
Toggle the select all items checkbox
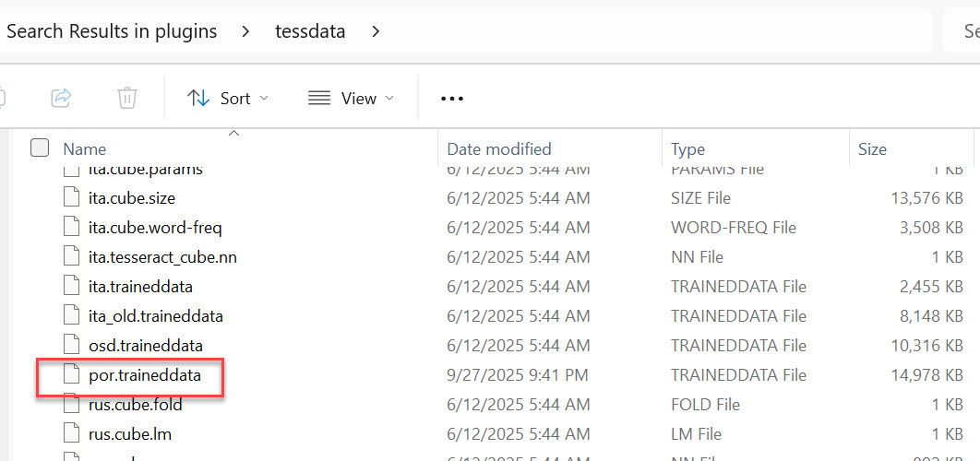coord(40,148)
